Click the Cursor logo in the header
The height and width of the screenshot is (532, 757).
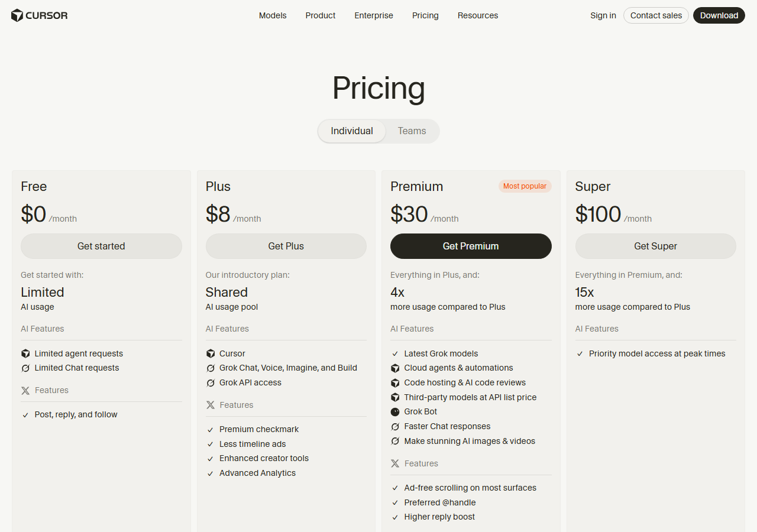(40, 15)
